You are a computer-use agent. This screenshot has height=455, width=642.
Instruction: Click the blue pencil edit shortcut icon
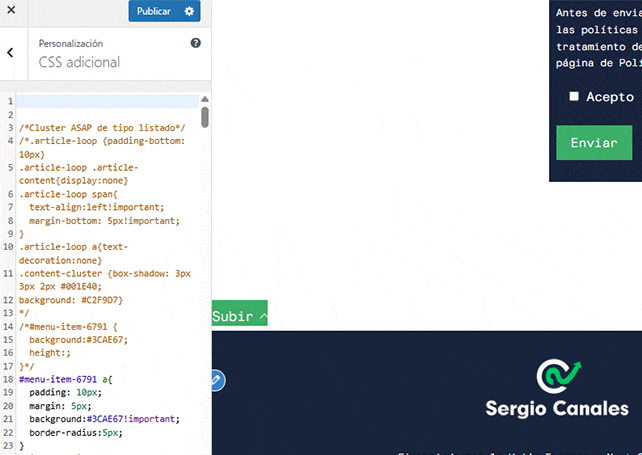click(x=218, y=380)
